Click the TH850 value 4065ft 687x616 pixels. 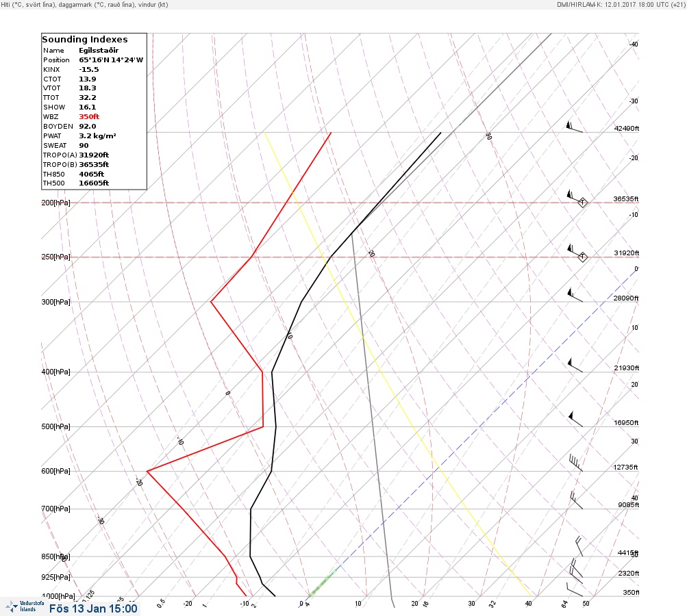click(92, 175)
